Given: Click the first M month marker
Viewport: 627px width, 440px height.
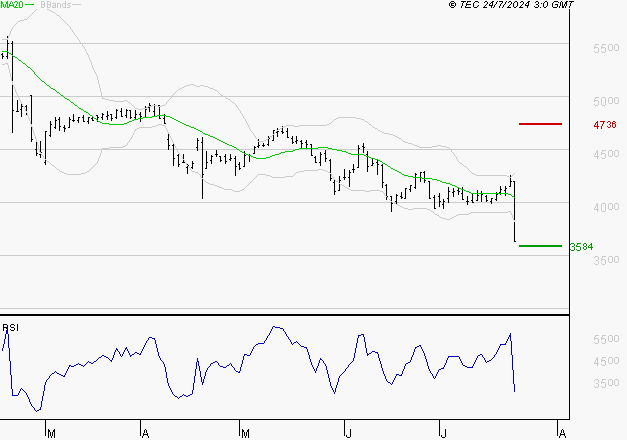Looking at the screenshot, I should (51, 434).
